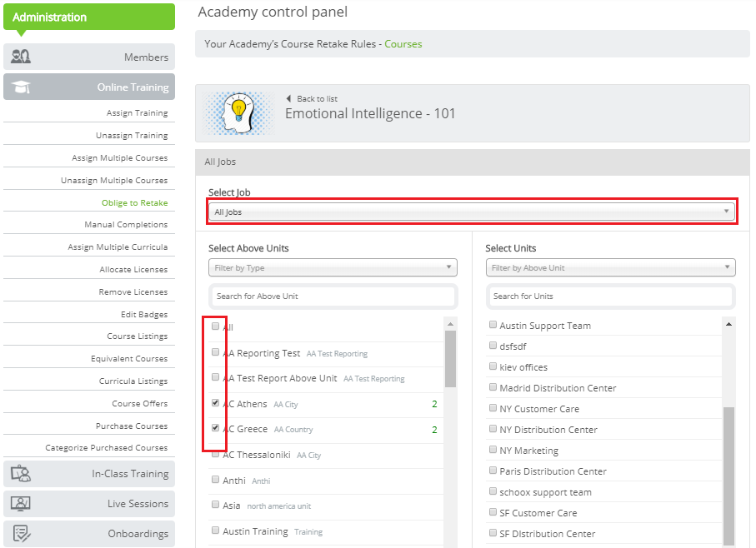Screen dimensions: 756x548
Task: Select the Administration tab
Action: tap(89, 17)
